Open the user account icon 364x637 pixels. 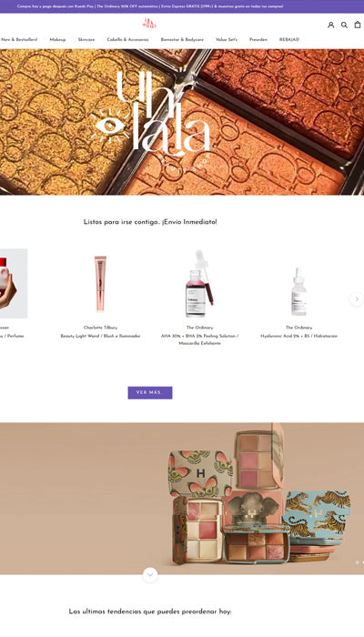coord(330,25)
